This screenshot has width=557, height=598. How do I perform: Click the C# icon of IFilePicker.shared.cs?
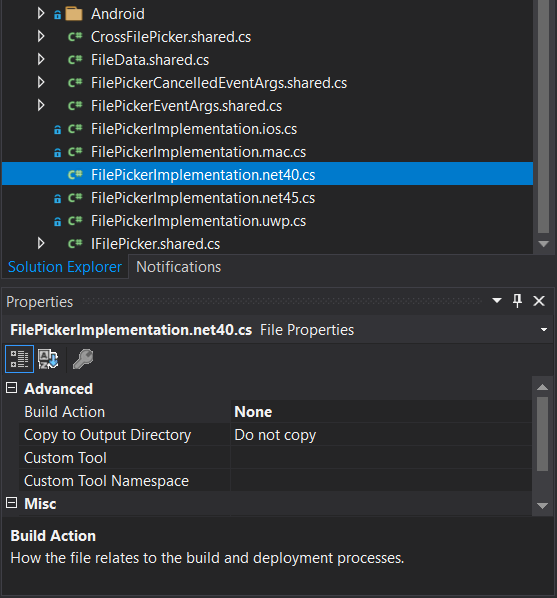[x=75, y=243]
